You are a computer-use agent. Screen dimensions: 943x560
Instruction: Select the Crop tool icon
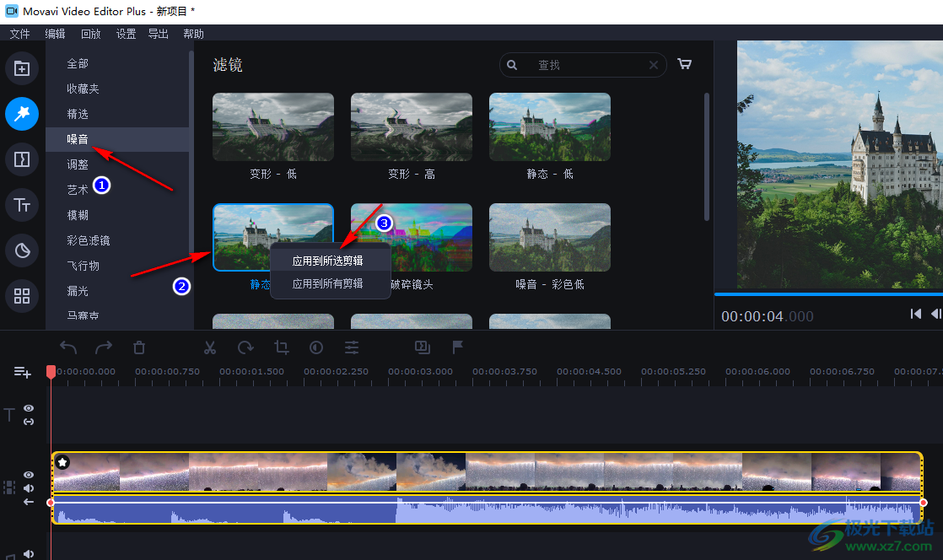(281, 347)
